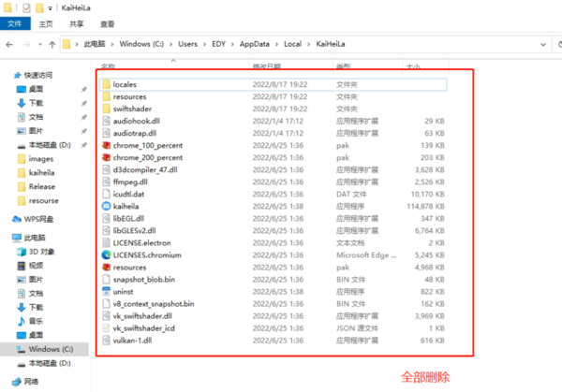Viewport: 562px width, 392px height.
Task: Select vulkan-1.dll file icon
Action: point(106,341)
